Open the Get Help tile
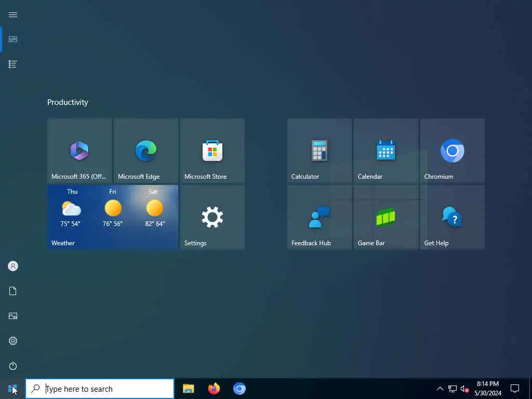 [x=453, y=217]
